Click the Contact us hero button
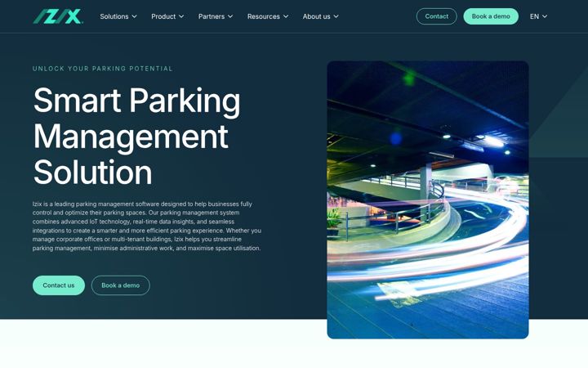Viewport: 588px width, 368px height. point(59,285)
